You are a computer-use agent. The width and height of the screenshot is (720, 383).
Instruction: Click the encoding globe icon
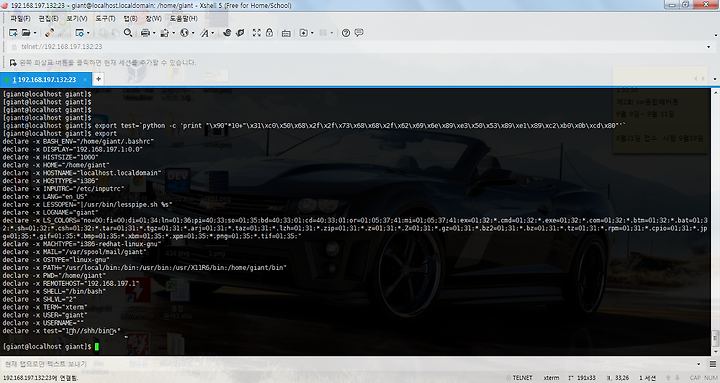184,33
